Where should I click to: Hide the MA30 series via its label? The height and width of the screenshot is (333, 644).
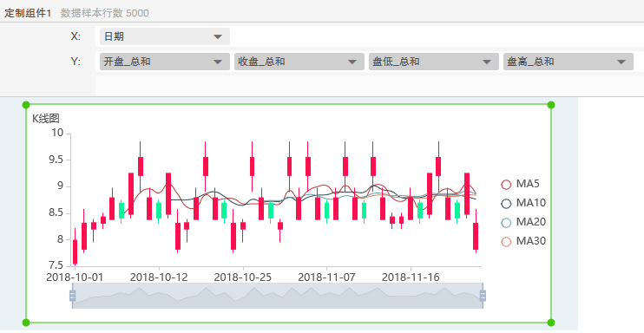(531, 241)
